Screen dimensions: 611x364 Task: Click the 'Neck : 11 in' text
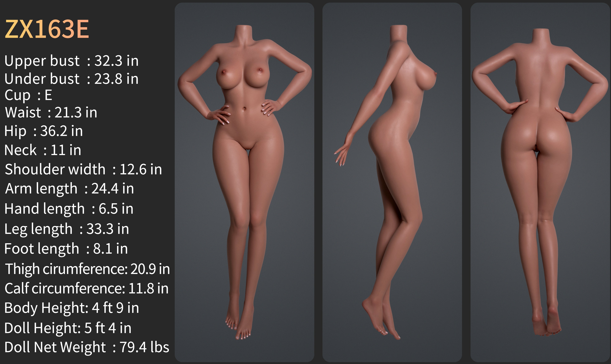[x=43, y=150]
